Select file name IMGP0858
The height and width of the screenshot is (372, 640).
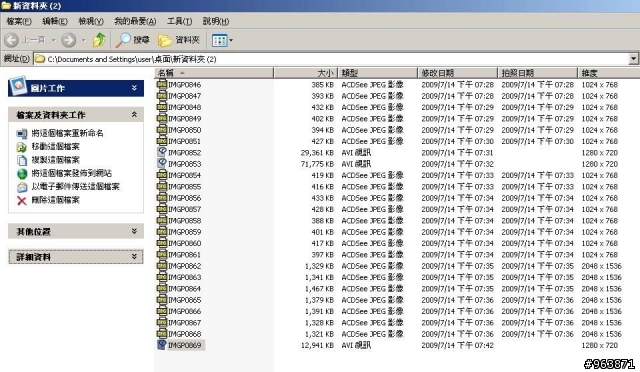(x=184, y=221)
